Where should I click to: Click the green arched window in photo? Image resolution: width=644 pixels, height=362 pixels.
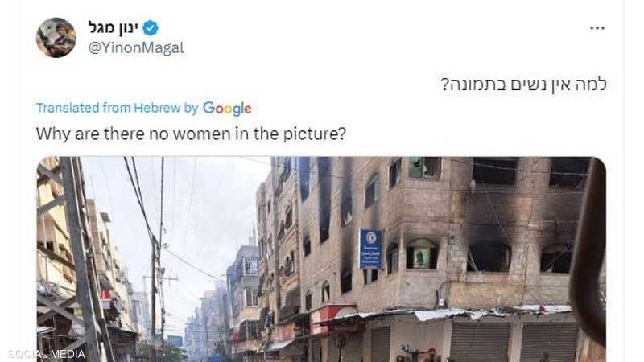click(x=422, y=253)
